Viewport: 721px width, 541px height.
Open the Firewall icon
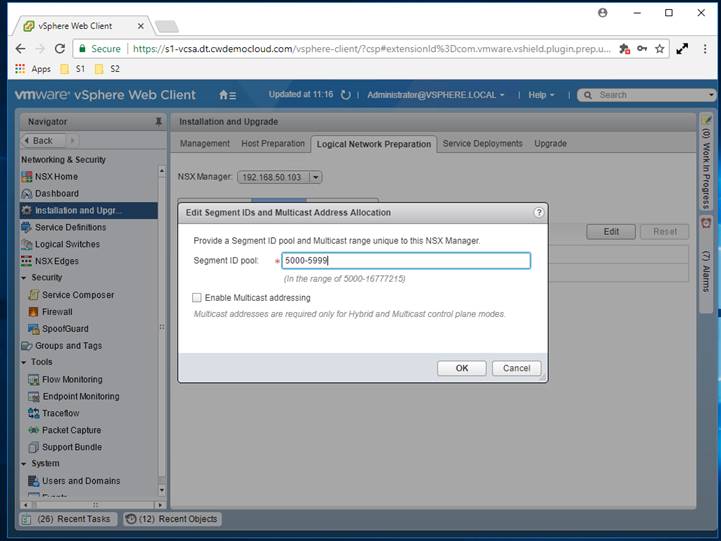[x=34, y=312]
